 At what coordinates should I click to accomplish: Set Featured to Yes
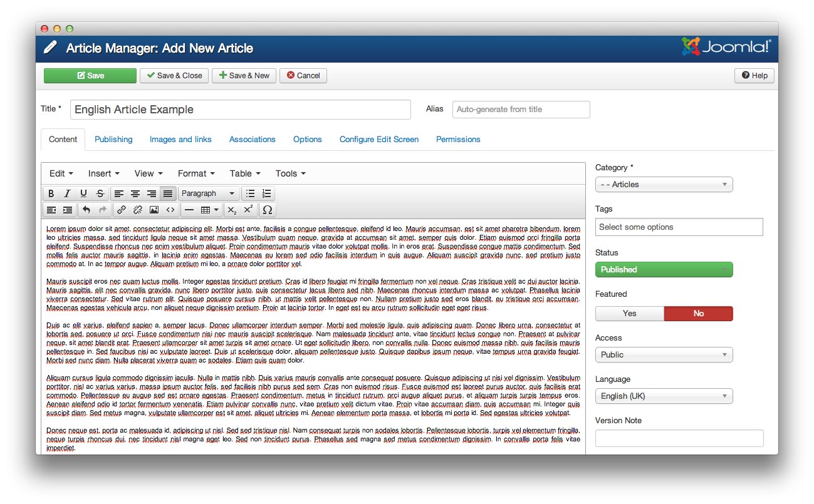tap(629, 314)
